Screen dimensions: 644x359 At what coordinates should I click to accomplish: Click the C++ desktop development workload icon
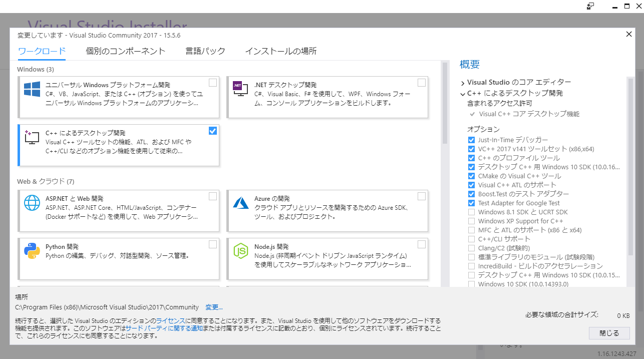click(x=32, y=137)
